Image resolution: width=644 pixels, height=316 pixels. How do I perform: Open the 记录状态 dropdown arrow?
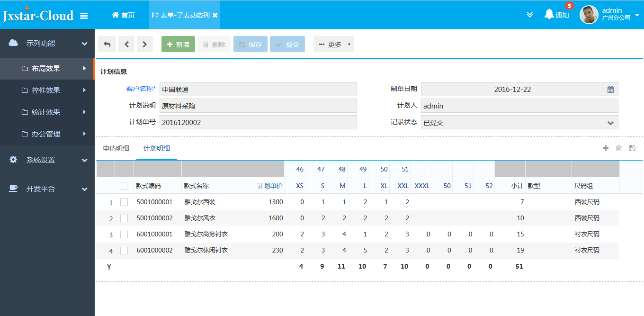pyautogui.click(x=611, y=122)
